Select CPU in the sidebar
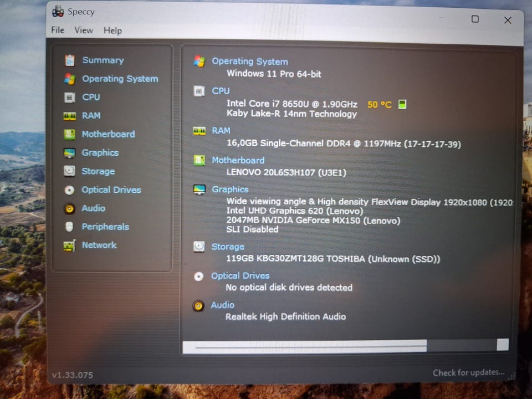The width and height of the screenshot is (532, 399). [x=91, y=98]
